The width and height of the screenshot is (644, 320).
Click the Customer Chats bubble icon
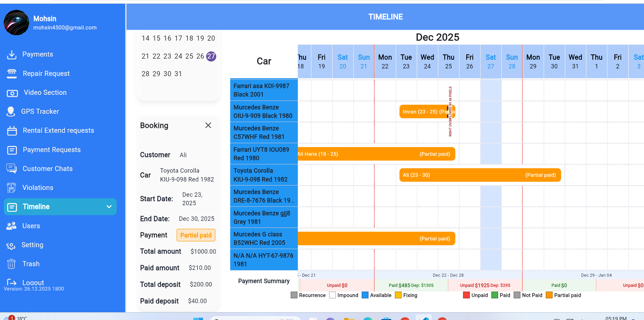(12, 169)
